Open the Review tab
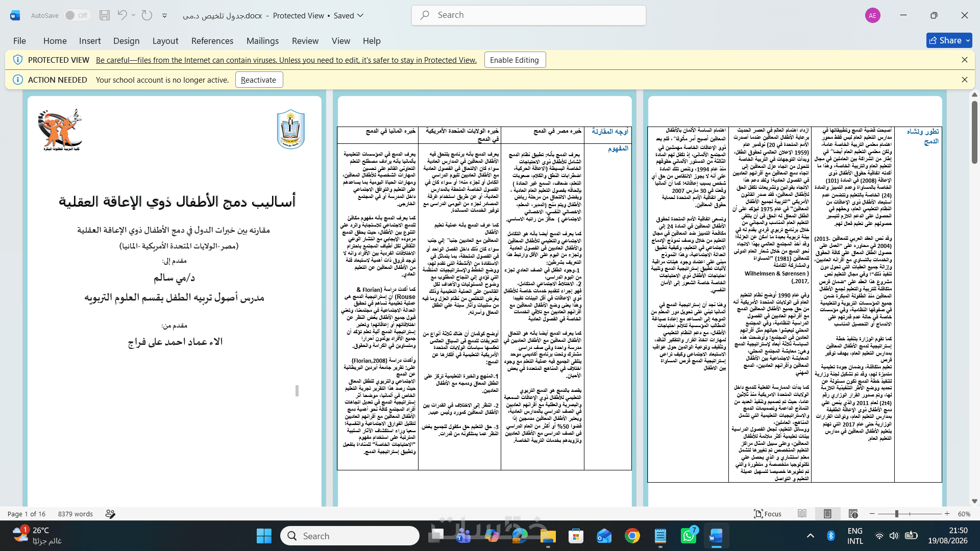980x551 pixels. 305,41
